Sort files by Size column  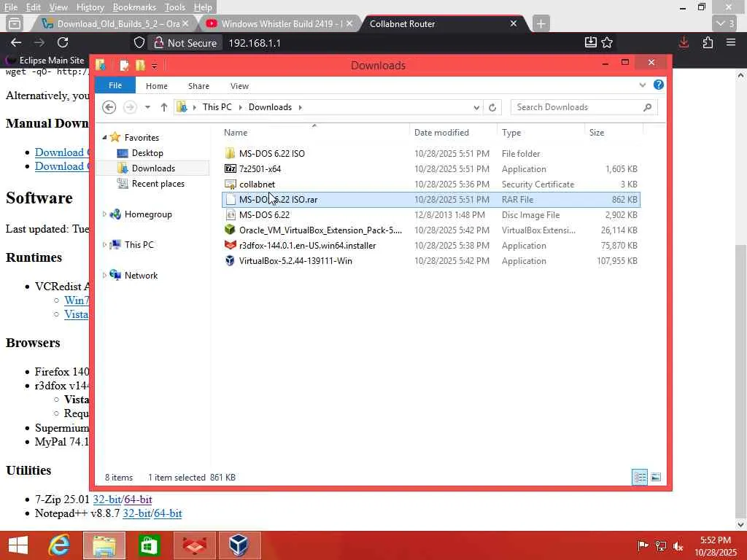click(x=597, y=133)
